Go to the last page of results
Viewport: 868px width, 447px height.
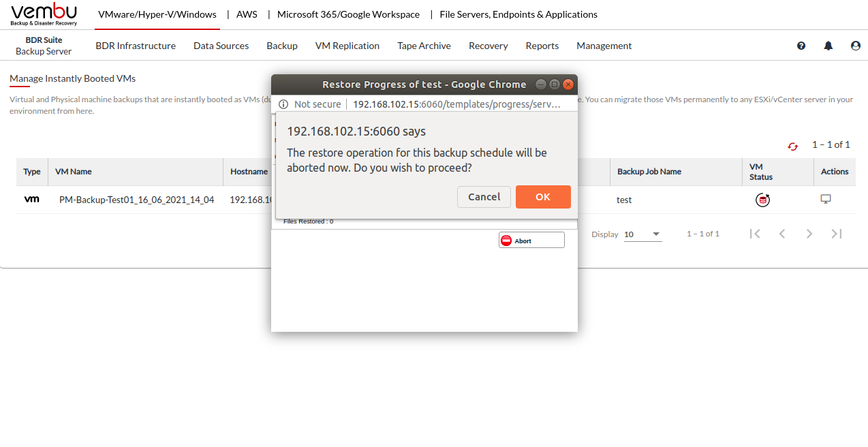(837, 234)
